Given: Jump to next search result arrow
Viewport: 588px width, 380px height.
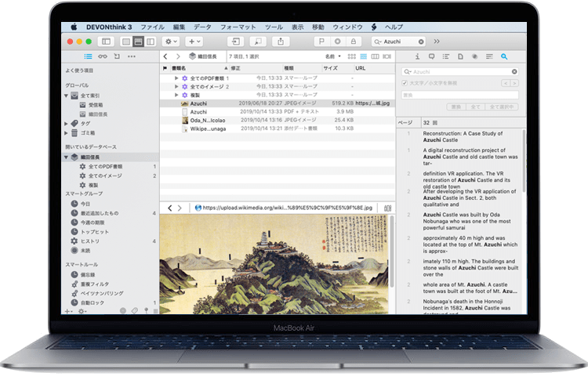Looking at the screenshot, I should (514, 83).
